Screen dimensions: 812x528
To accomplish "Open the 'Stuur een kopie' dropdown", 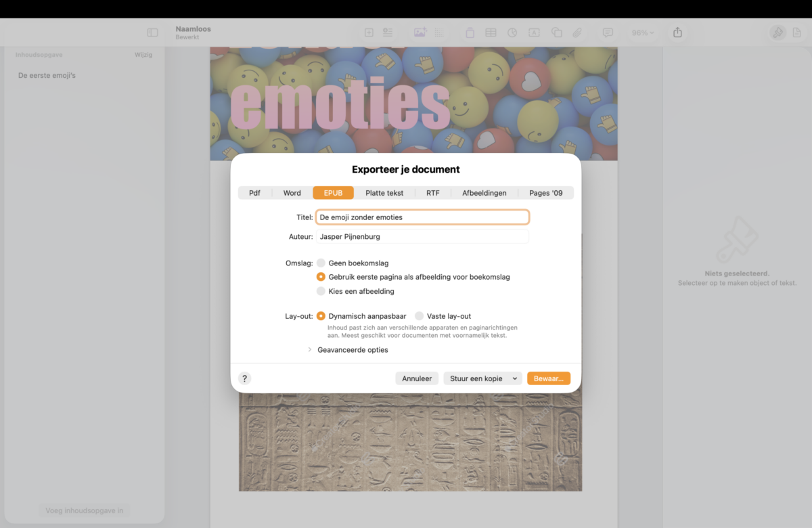I will (x=482, y=378).
